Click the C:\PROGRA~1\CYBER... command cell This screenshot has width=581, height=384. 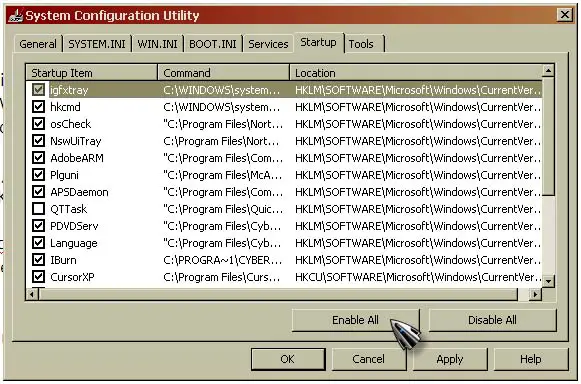[x=223, y=260]
